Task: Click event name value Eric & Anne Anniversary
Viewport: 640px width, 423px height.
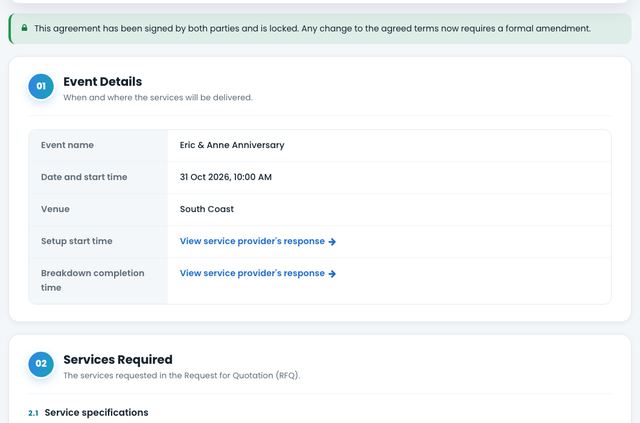Action: coord(232,145)
